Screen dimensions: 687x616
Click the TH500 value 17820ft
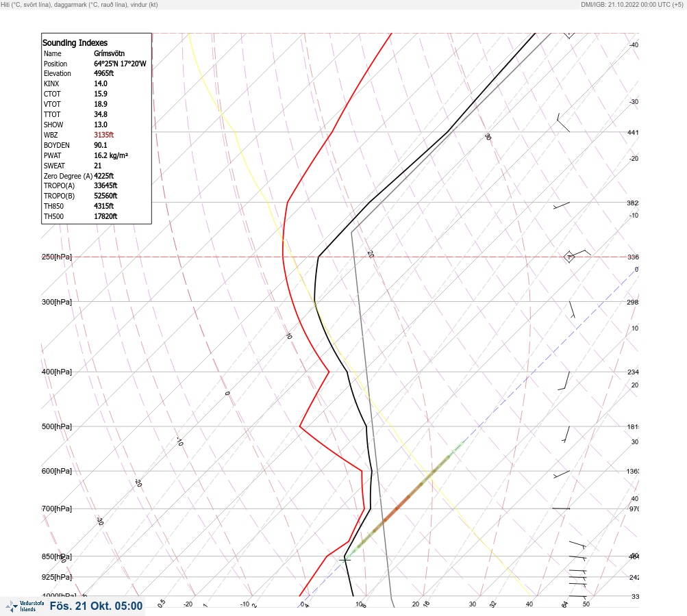(105, 216)
